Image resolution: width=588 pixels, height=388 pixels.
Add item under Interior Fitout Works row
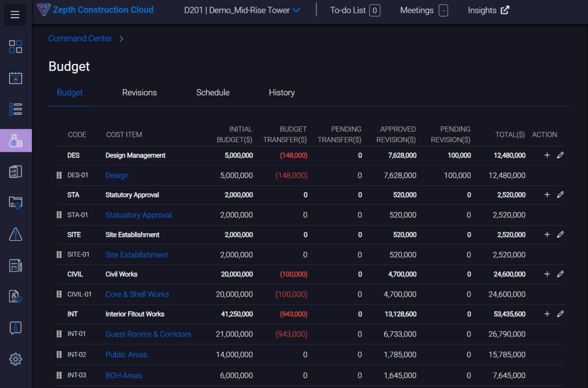click(x=547, y=314)
